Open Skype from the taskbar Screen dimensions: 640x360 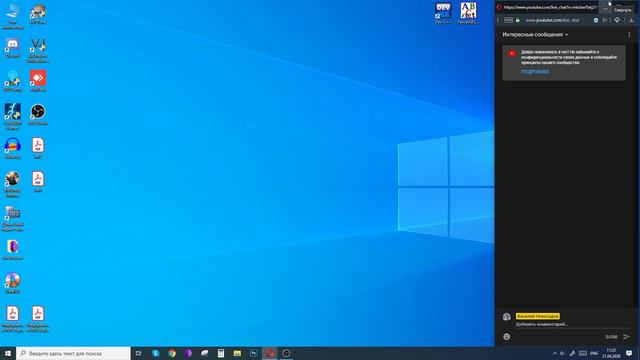tap(156, 353)
